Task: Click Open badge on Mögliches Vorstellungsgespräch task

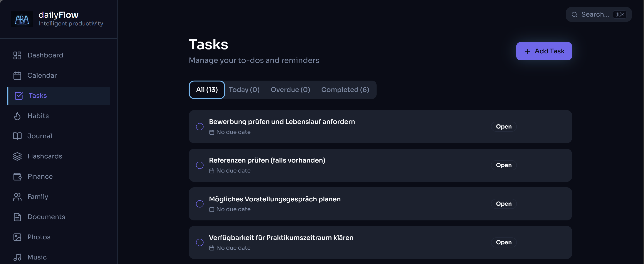Action: click(504, 204)
